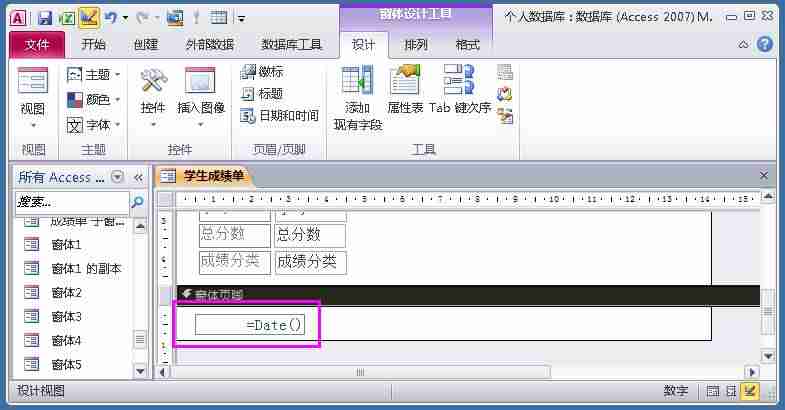785x410 pixels.
Task: Open the 主题 themes dropdown
Action: click(94, 75)
